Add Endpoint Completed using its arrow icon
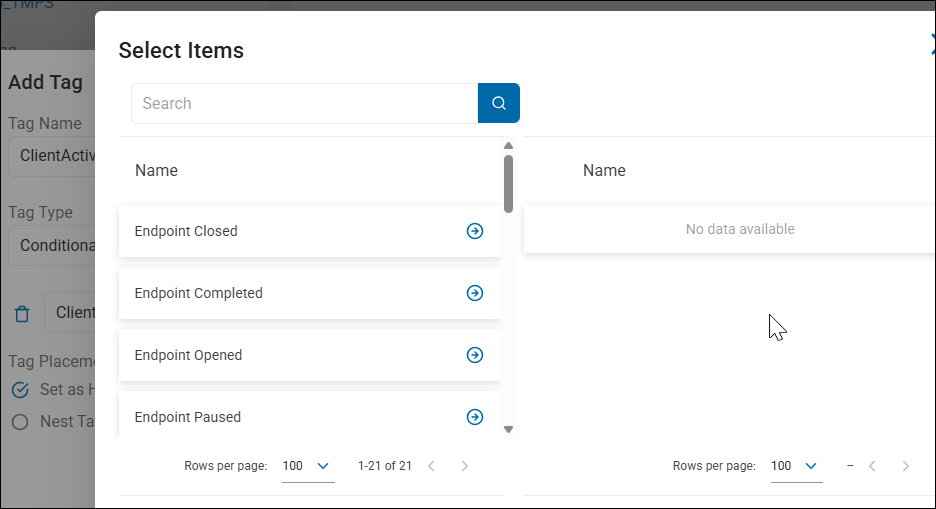The height and width of the screenshot is (509, 936). pos(475,293)
